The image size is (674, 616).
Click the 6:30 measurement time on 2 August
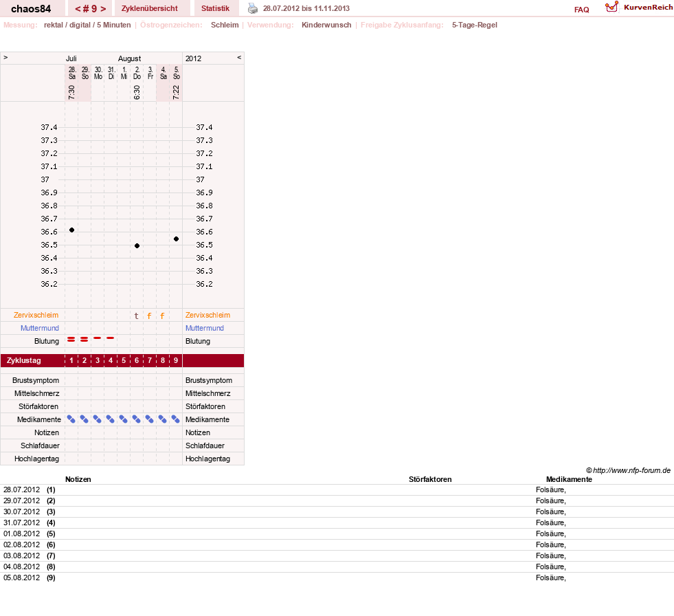137,92
